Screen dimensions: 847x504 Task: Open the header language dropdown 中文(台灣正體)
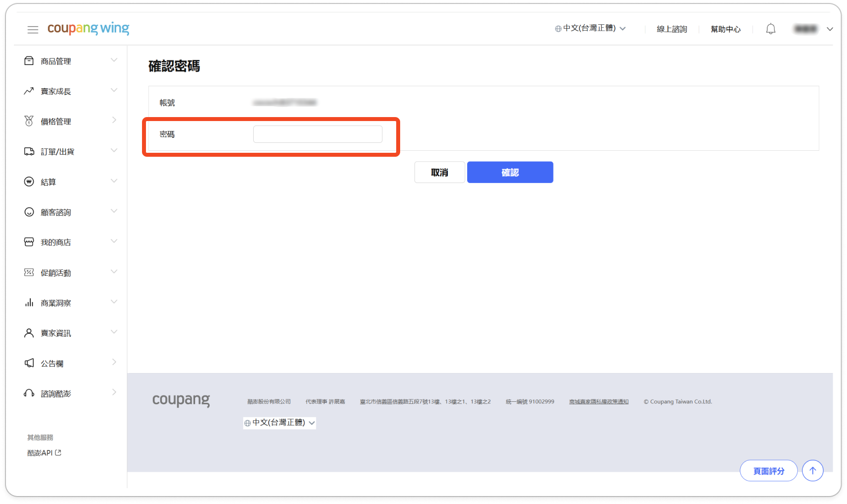590,29
